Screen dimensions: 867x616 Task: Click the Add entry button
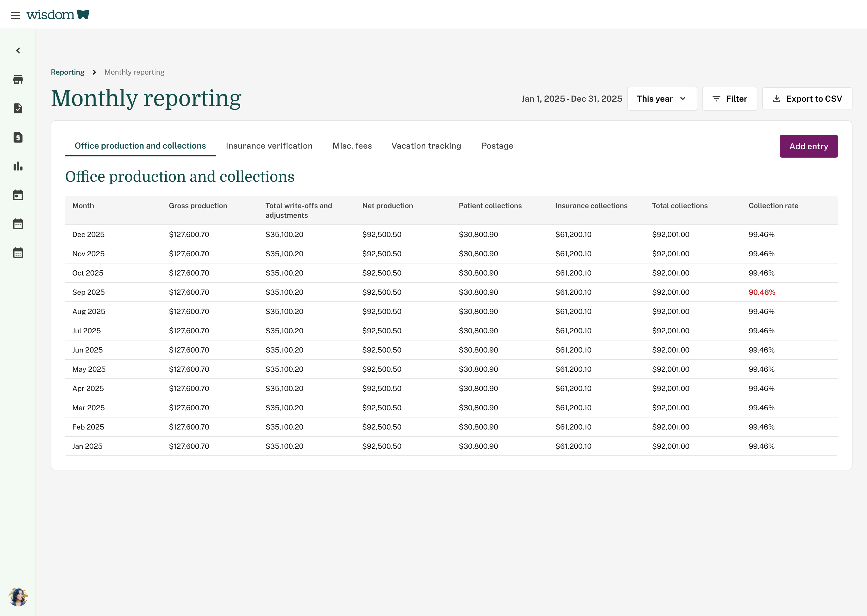click(x=809, y=146)
